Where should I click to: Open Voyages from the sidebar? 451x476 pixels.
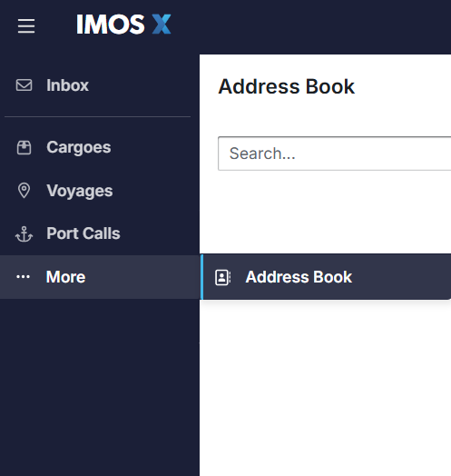tap(100, 191)
